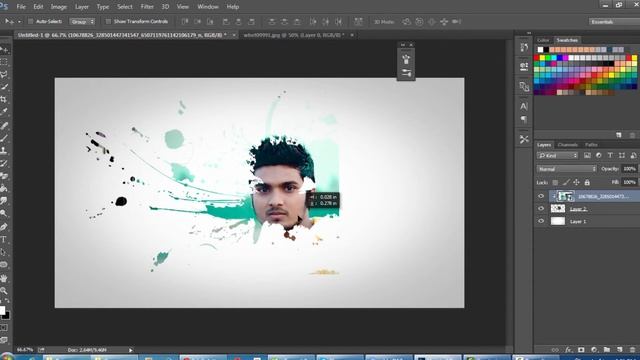
Task: Click the 3D Mode rotate icon
Action: point(407,22)
